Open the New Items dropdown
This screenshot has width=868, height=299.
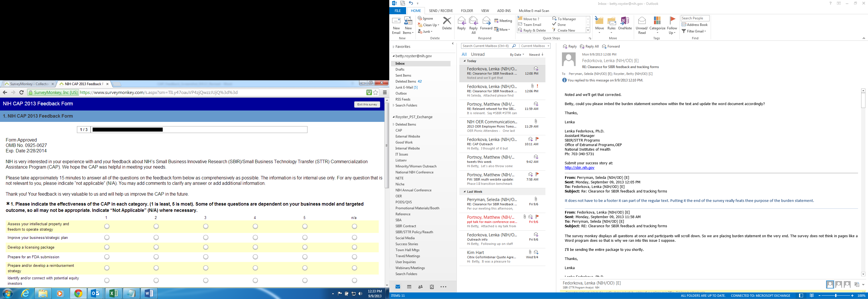tap(408, 26)
